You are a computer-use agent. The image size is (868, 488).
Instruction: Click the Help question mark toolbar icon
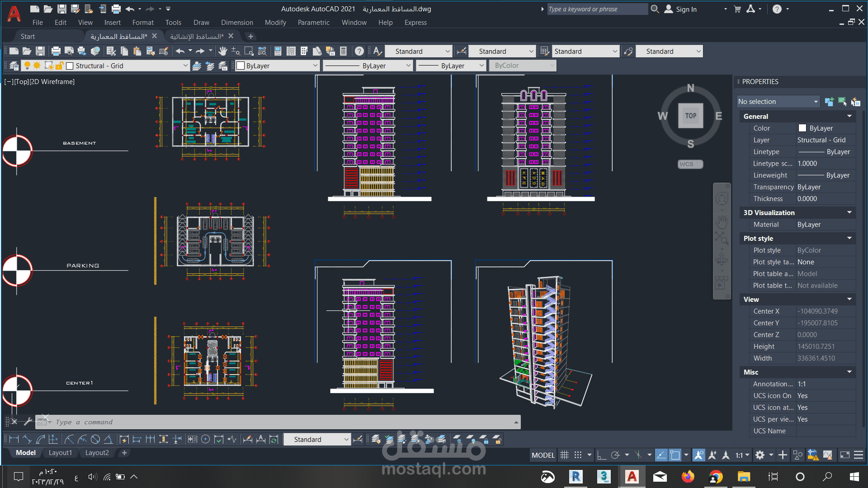[x=359, y=52]
